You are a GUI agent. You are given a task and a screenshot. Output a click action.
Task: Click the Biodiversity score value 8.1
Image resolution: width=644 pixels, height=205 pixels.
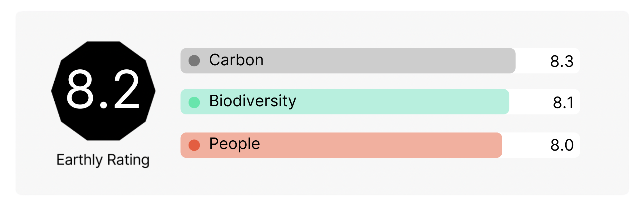pos(563,102)
